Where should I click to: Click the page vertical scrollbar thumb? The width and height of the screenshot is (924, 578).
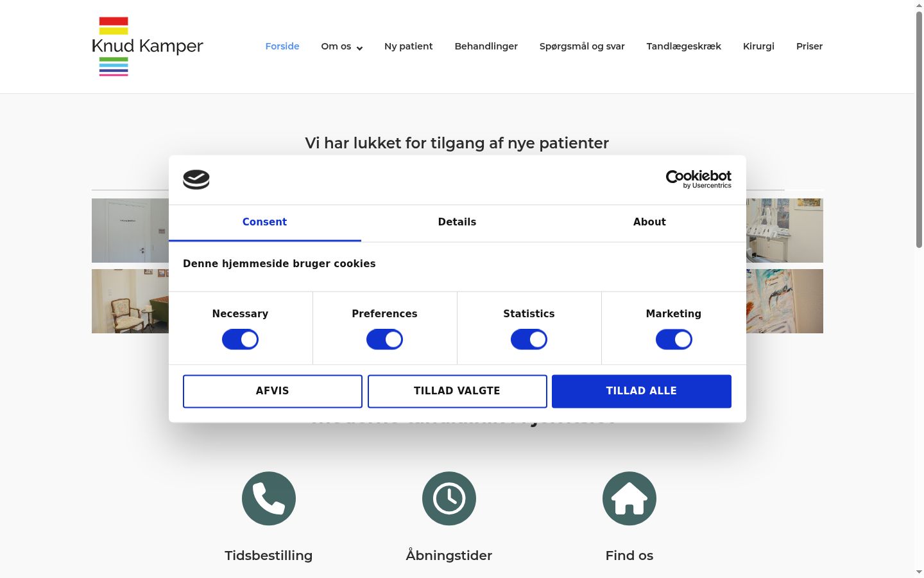point(919,130)
